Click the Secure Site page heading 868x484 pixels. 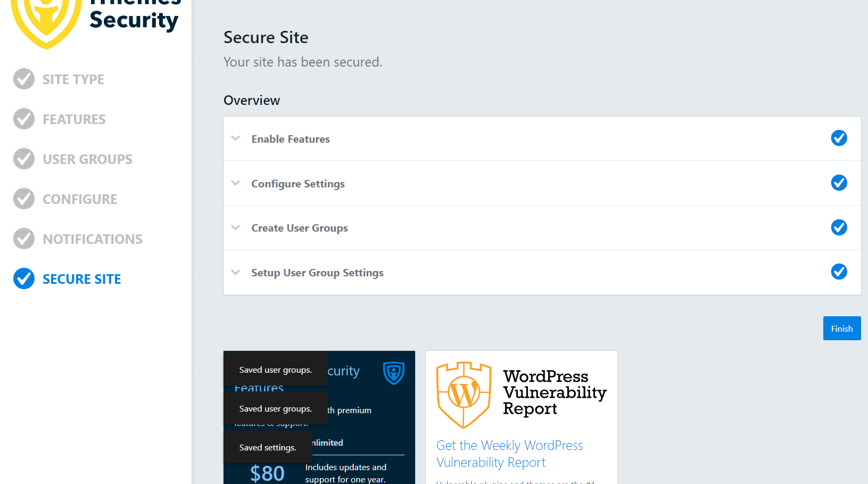[266, 37]
